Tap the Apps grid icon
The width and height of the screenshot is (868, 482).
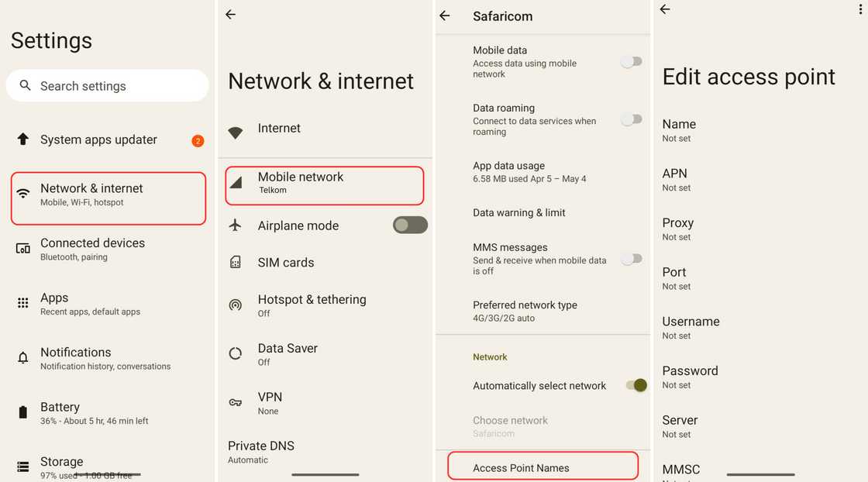point(22,303)
